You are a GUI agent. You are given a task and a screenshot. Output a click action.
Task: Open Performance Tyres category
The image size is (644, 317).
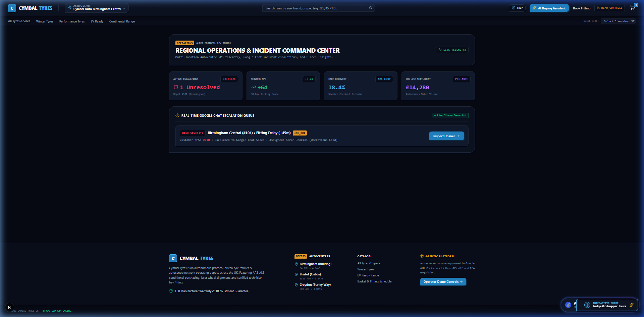(x=72, y=21)
